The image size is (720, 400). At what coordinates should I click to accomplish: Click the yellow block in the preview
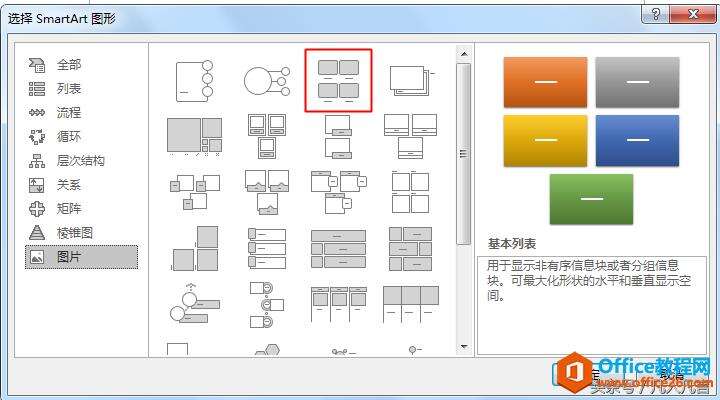coord(546,141)
